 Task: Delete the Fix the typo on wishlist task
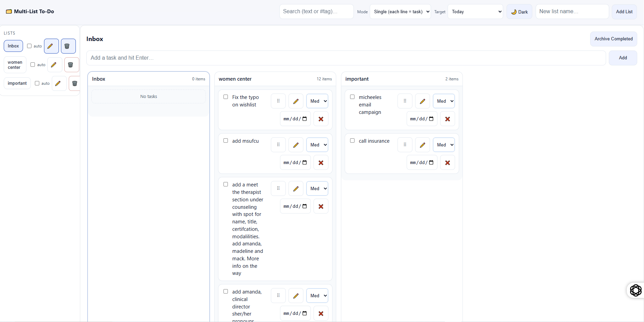click(x=321, y=119)
